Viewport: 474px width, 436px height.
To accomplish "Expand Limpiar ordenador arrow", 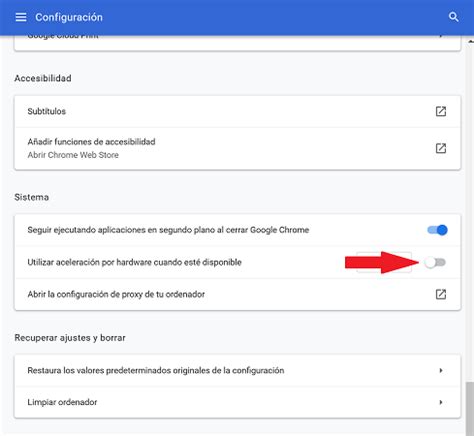I will click(x=441, y=402).
